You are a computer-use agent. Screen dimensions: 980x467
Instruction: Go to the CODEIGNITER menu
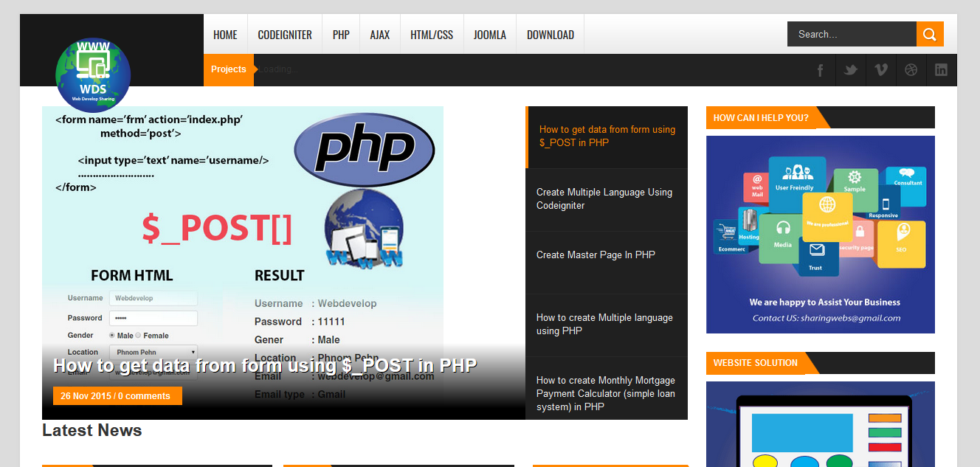[285, 35]
